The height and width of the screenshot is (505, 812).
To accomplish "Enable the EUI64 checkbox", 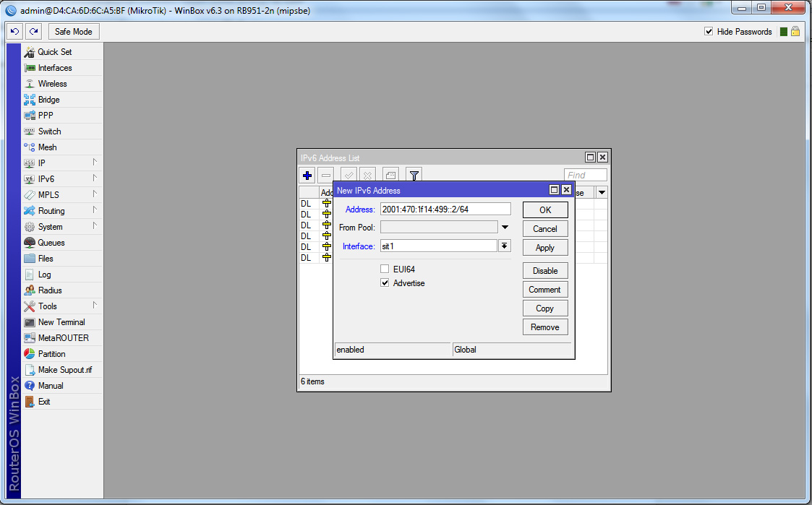I will coord(385,269).
